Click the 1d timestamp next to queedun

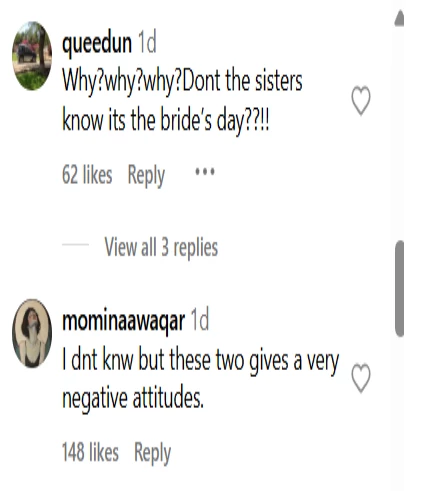[147, 42]
